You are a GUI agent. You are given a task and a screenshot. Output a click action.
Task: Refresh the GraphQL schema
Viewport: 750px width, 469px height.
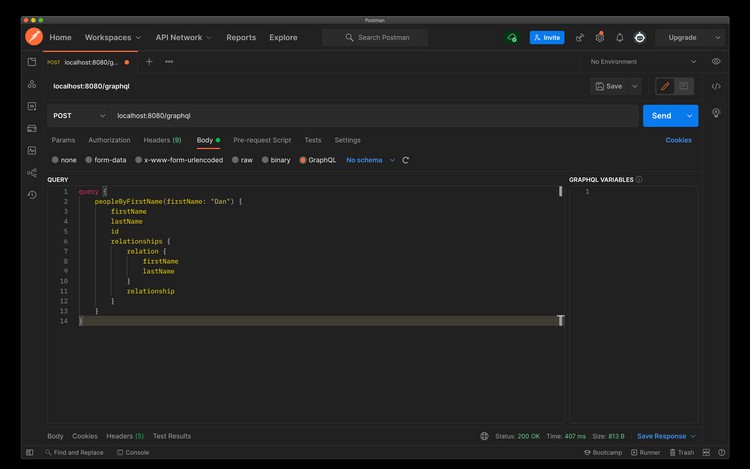click(x=406, y=160)
